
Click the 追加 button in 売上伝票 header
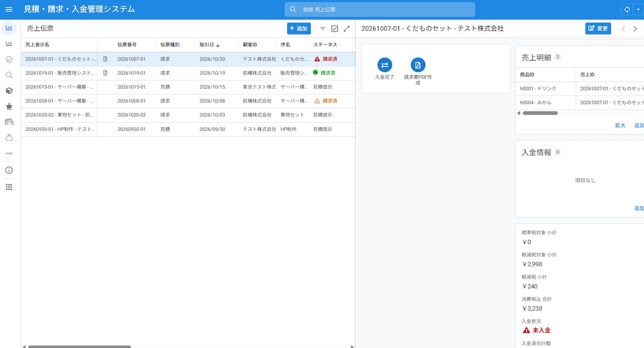pos(299,28)
